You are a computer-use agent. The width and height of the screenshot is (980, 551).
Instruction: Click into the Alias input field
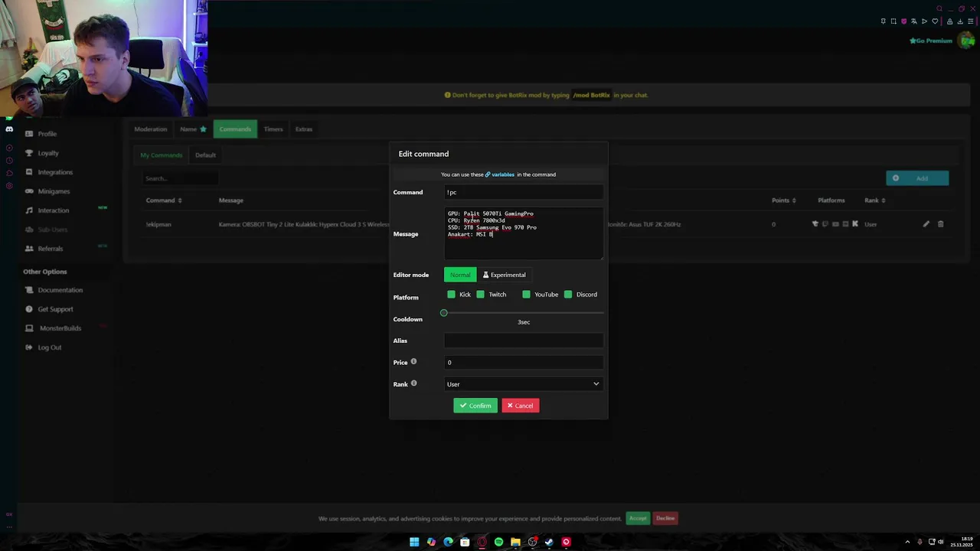click(x=524, y=341)
